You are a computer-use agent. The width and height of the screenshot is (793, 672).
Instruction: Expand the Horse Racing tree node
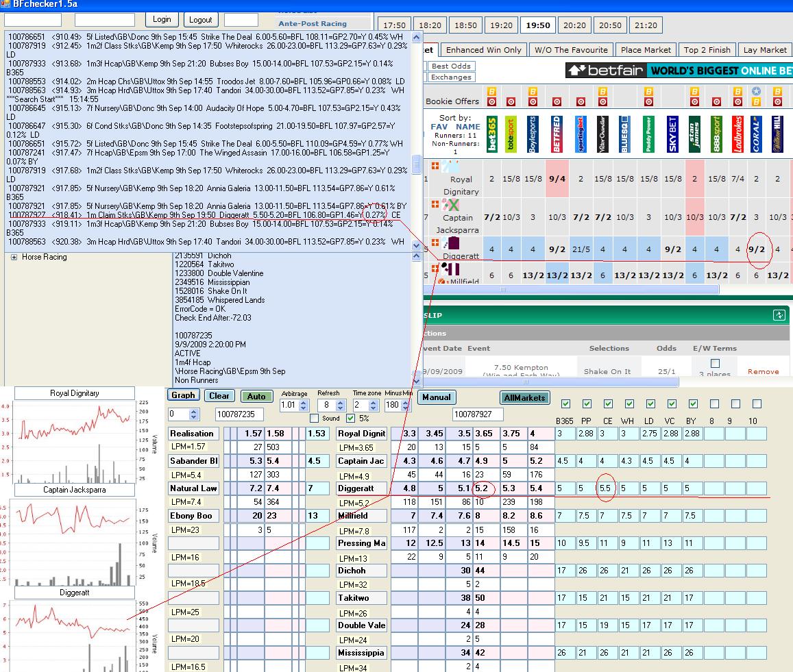point(14,257)
